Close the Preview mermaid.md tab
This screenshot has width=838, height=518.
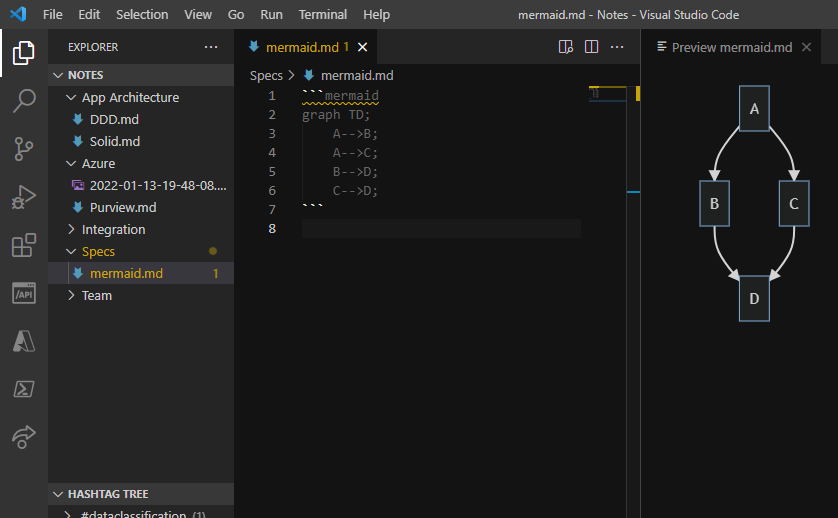click(x=806, y=47)
